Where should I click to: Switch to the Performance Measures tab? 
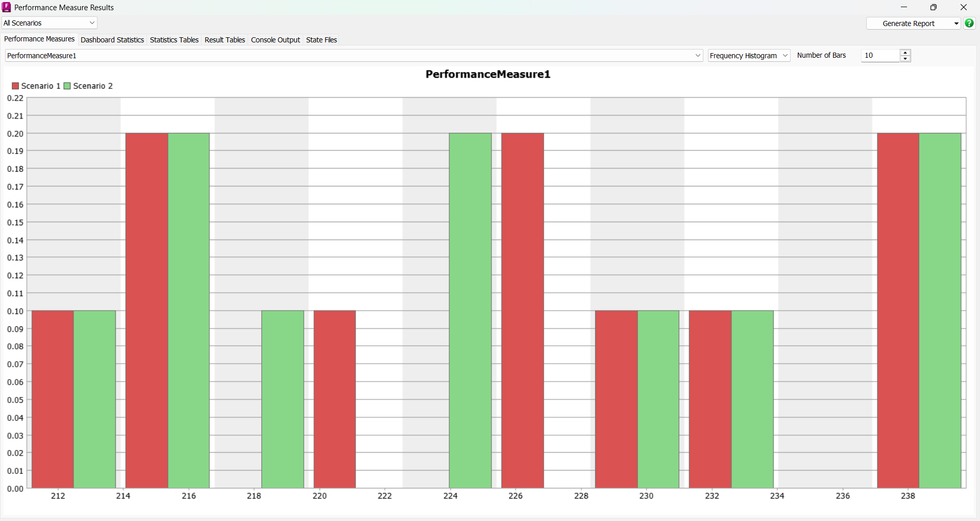pos(39,39)
